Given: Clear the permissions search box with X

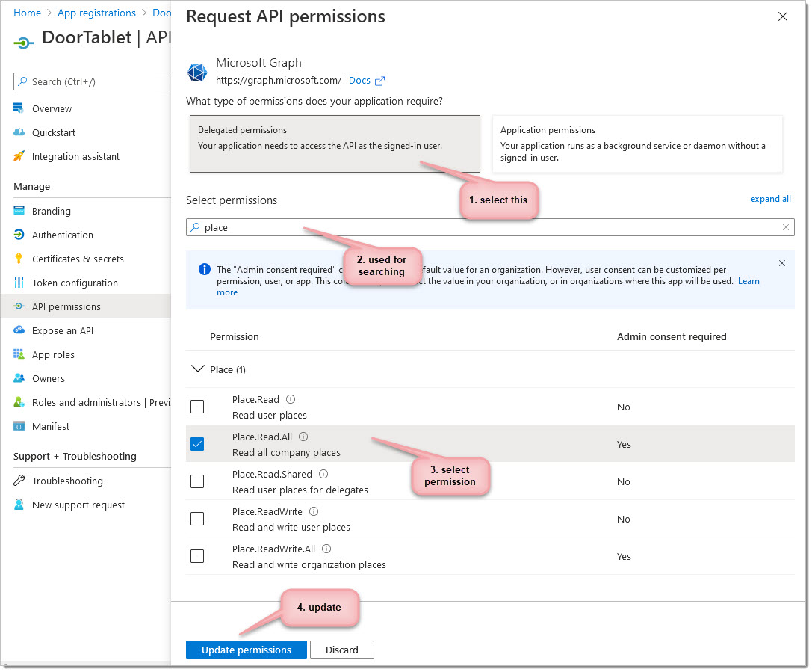Looking at the screenshot, I should (x=786, y=227).
